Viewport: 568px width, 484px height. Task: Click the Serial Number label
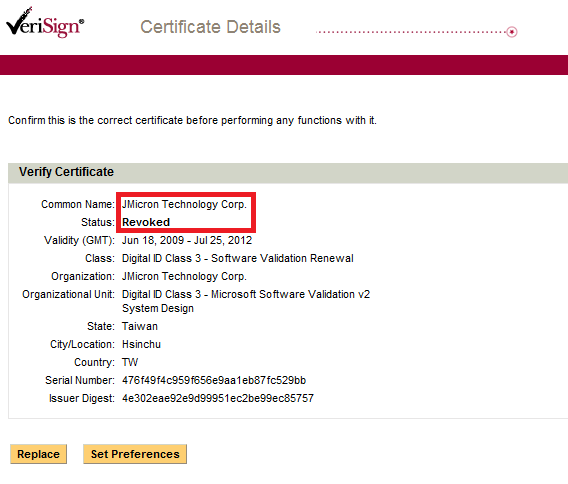[80, 380]
